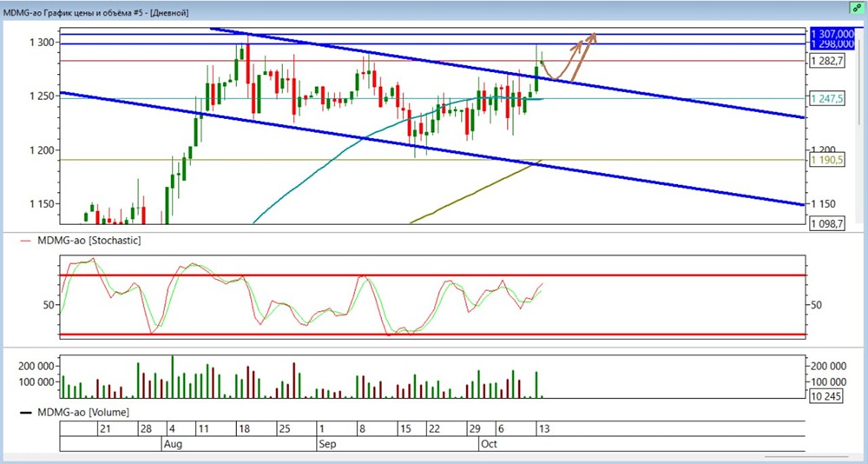Click date 8 on the time axis
The width and height of the screenshot is (868, 464).
point(363,429)
